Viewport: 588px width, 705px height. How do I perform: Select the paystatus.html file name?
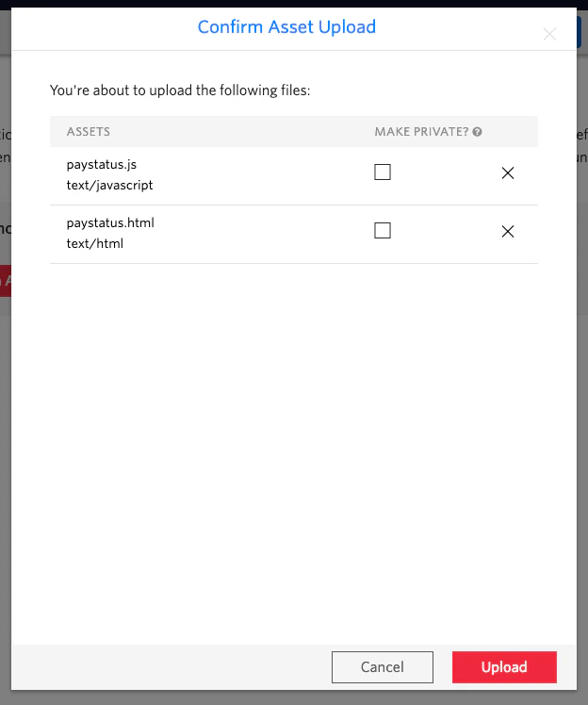[x=110, y=223]
